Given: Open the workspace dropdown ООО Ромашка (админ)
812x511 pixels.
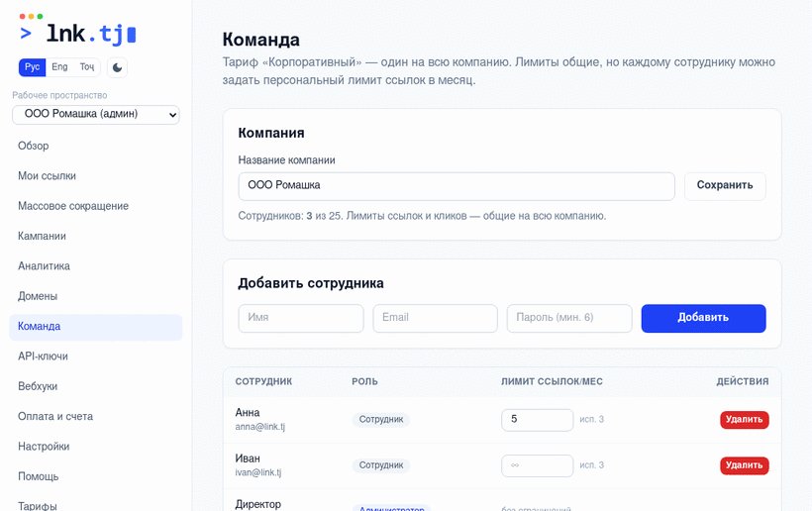Looking at the screenshot, I should pyautogui.click(x=96, y=115).
